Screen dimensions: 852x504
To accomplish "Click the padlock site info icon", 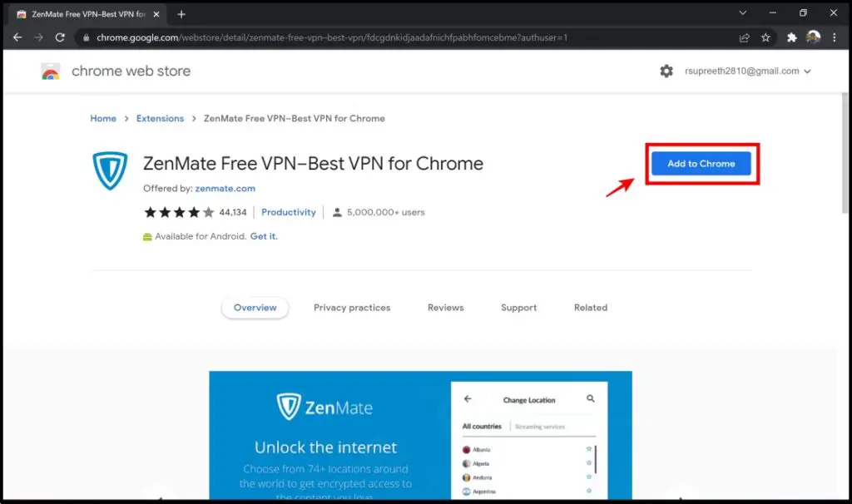I will (x=86, y=37).
